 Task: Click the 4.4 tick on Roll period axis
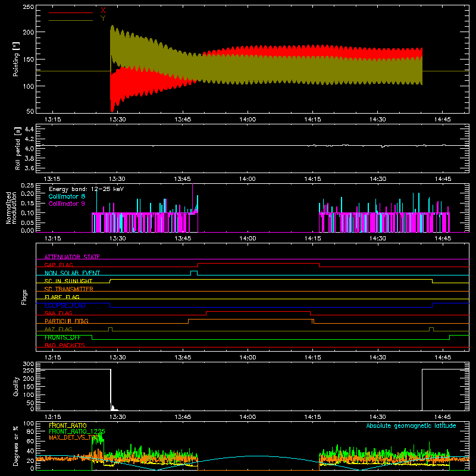29,129
